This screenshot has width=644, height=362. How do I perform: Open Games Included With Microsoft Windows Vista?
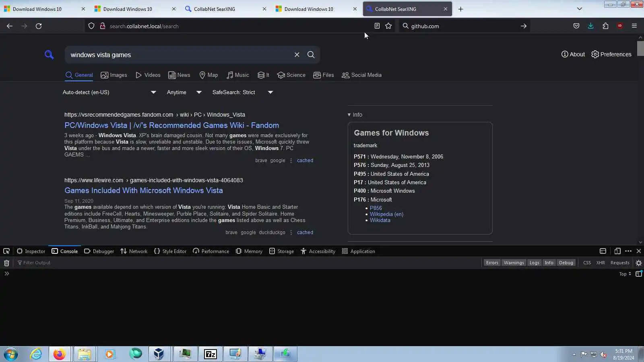click(x=144, y=191)
